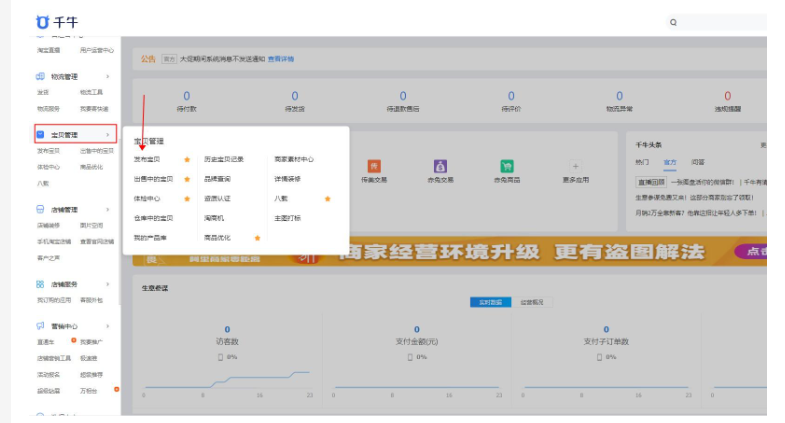This screenshot has width=785, height=423.
Task: Toggle favorite star for 商品优化
Action: [x=257, y=238]
